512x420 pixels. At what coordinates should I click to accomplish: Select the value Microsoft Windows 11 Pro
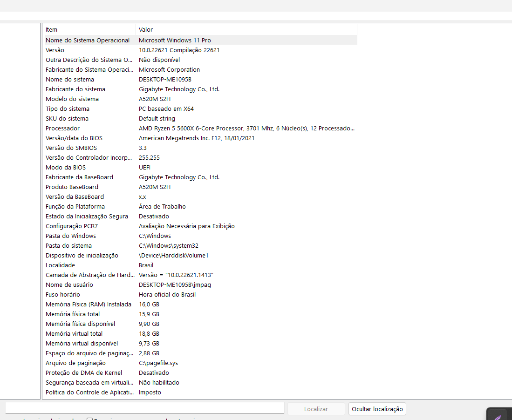[x=175, y=40]
